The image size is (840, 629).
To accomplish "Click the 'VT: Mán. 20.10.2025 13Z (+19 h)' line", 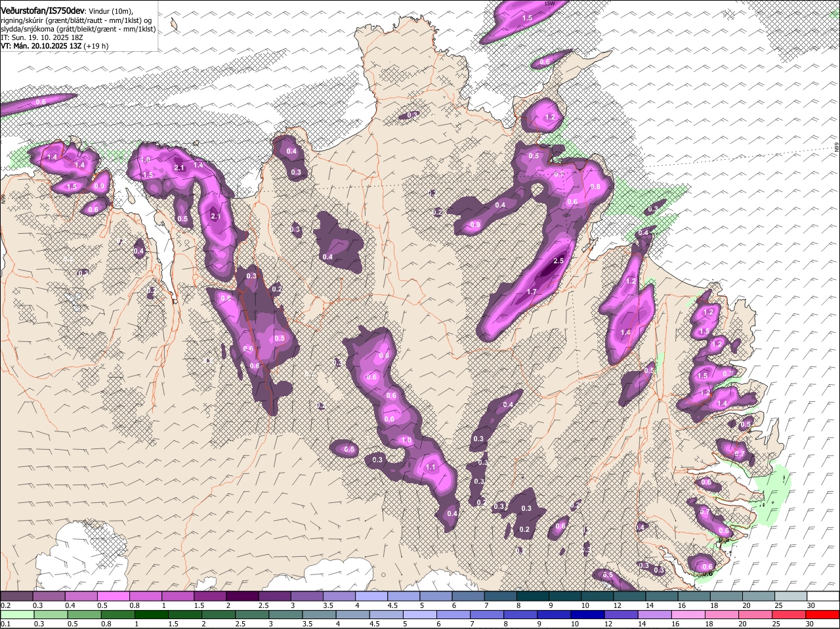I will coord(54,47).
